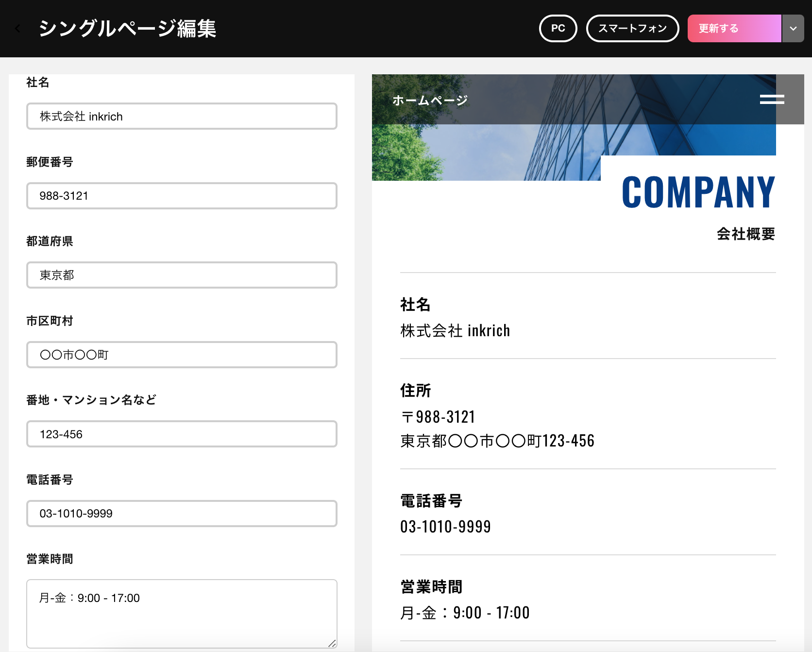Click the 更新する update button
Image resolution: width=812 pixels, height=652 pixels.
pos(734,29)
